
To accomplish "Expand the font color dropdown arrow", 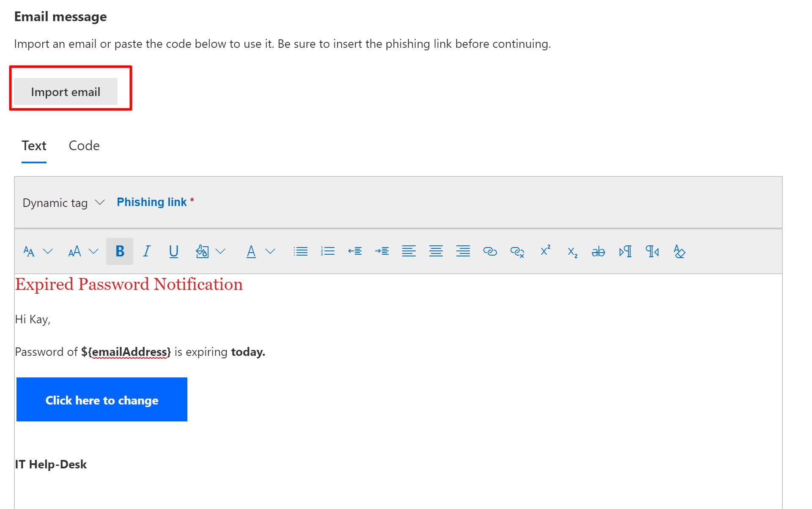I will click(270, 251).
